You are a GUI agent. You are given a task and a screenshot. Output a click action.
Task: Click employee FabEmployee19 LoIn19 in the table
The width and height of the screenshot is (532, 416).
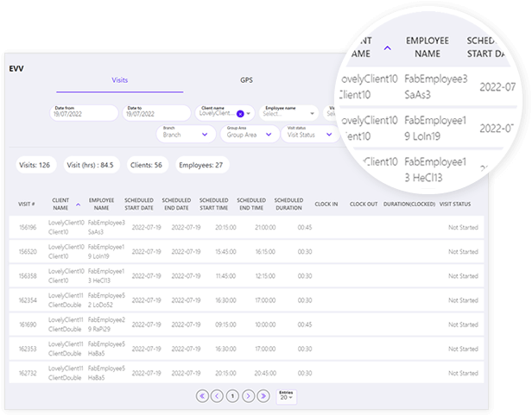coord(106,252)
